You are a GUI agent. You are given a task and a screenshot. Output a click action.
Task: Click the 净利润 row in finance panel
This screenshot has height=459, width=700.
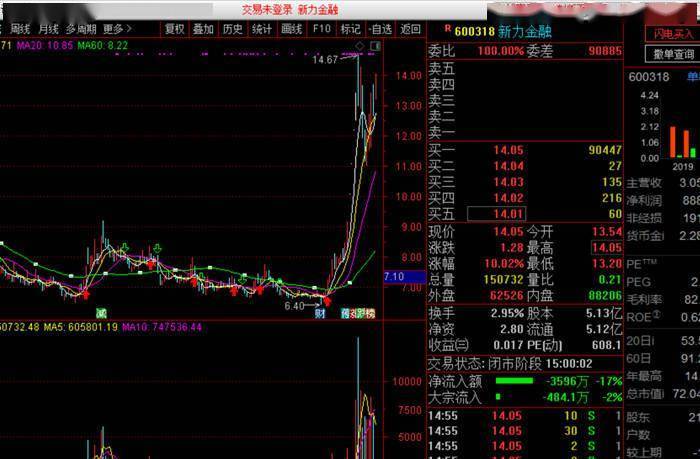click(663, 200)
